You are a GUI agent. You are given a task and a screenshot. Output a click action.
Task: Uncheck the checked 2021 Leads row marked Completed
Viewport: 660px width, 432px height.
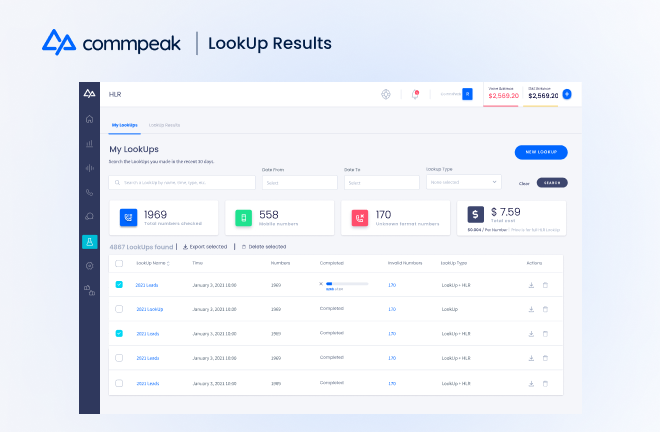[x=119, y=333]
